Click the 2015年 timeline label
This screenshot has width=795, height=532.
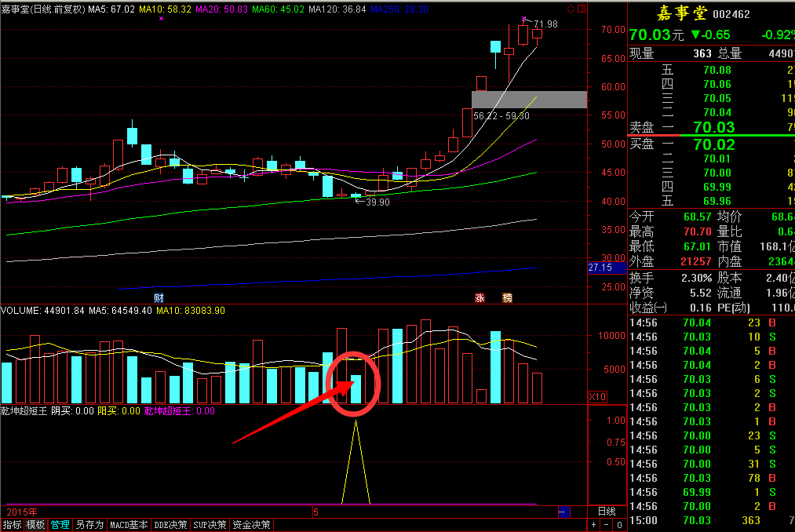click(x=22, y=512)
